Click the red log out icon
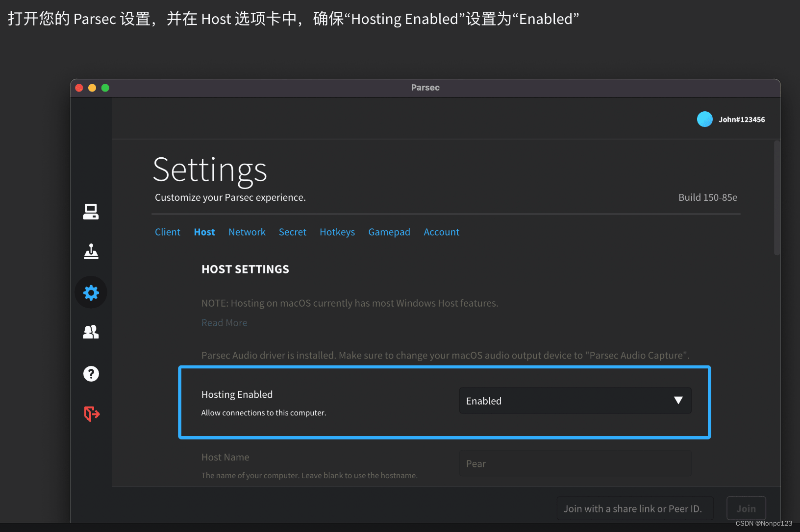800x532 pixels. (92, 414)
